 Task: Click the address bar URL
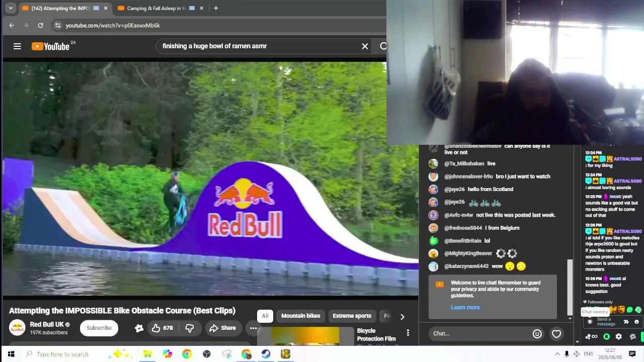click(x=113, y=25)
